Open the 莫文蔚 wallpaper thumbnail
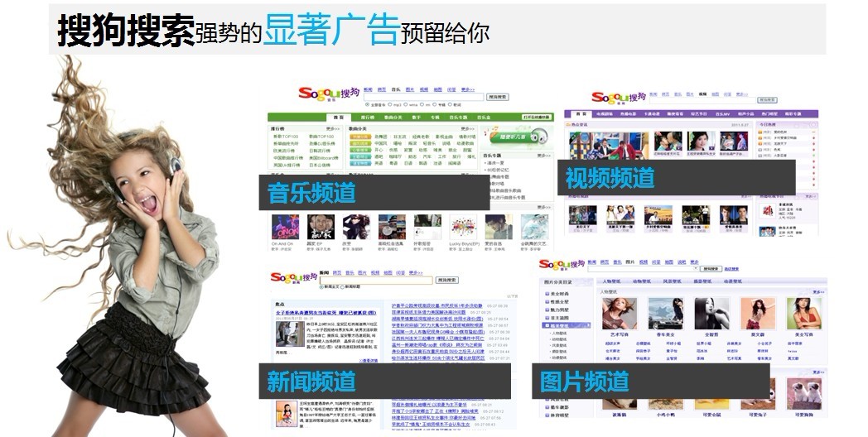 coord(758,314)
